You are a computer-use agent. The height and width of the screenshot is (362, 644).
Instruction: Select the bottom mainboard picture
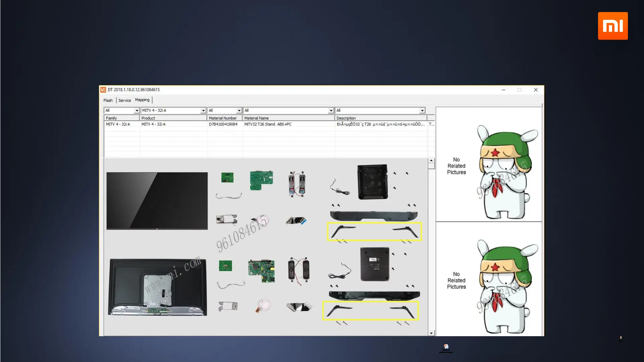tap(262, 270)
